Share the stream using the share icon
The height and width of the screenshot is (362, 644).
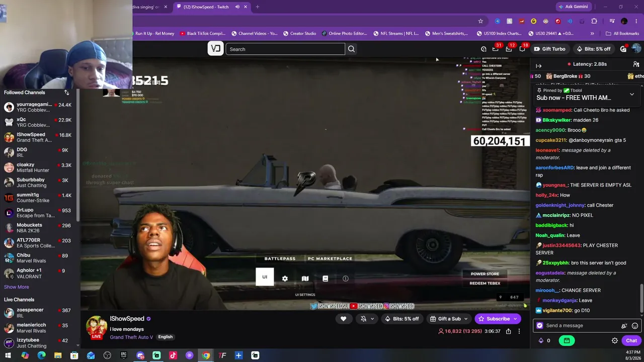509,331
